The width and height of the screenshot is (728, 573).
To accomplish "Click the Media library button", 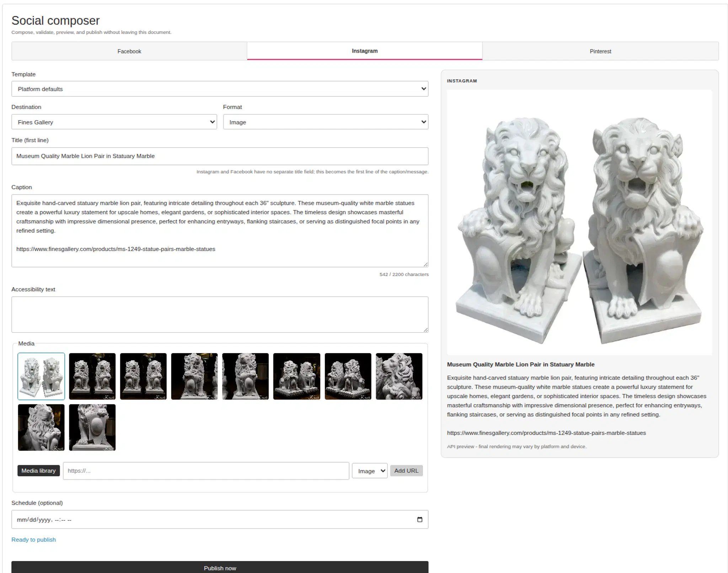I will click(38, 471).
